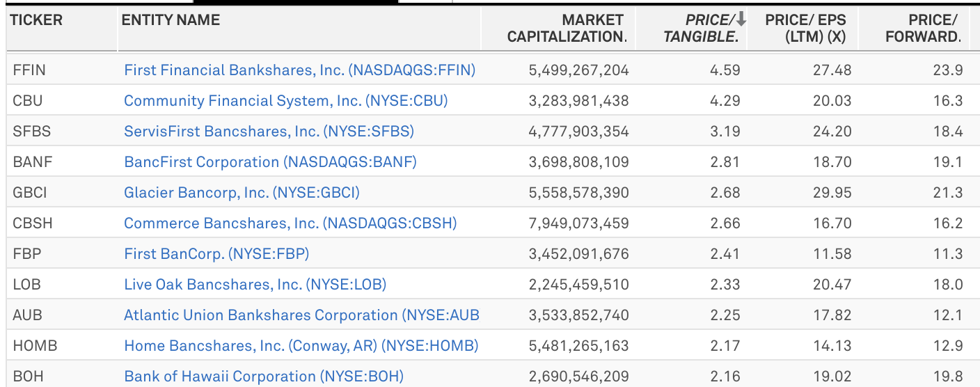The width and height of the screenshot is (980, 387).
Task: Select the FFIN ticker cell
Action: coord(28,70)
